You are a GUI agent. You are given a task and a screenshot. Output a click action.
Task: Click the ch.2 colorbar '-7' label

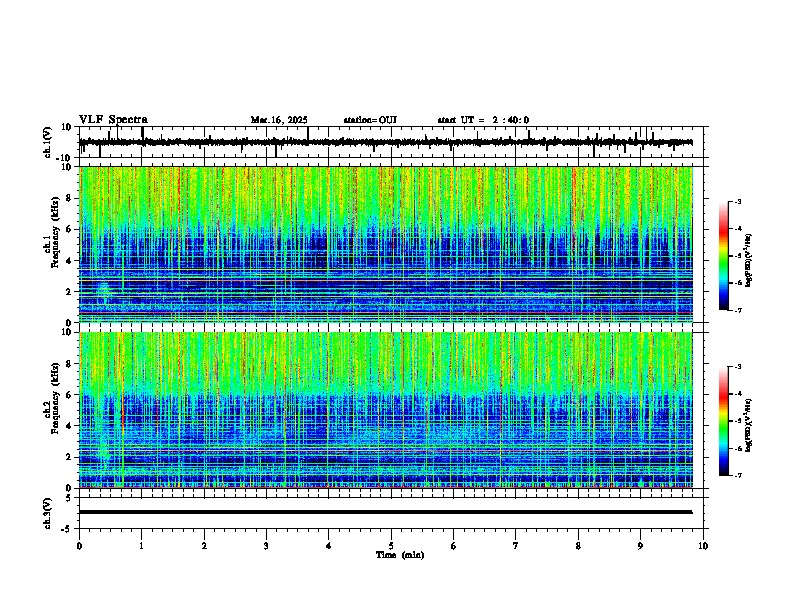738,475
